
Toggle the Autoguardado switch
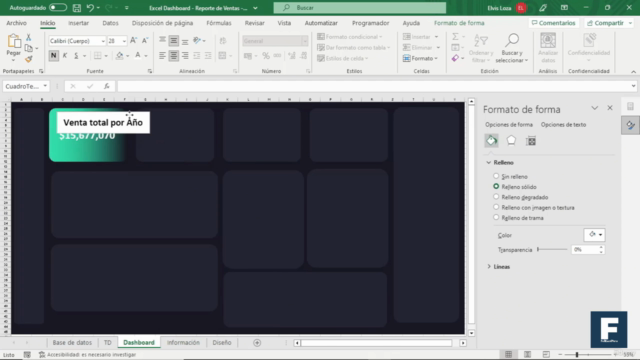[58, 8]
